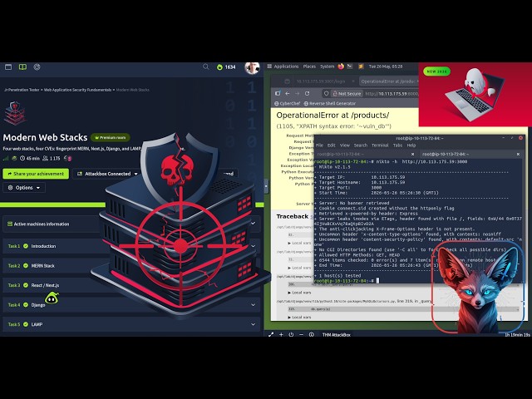
Task: Expand Task 1 Introduction chevron
Action: (253, 246)
